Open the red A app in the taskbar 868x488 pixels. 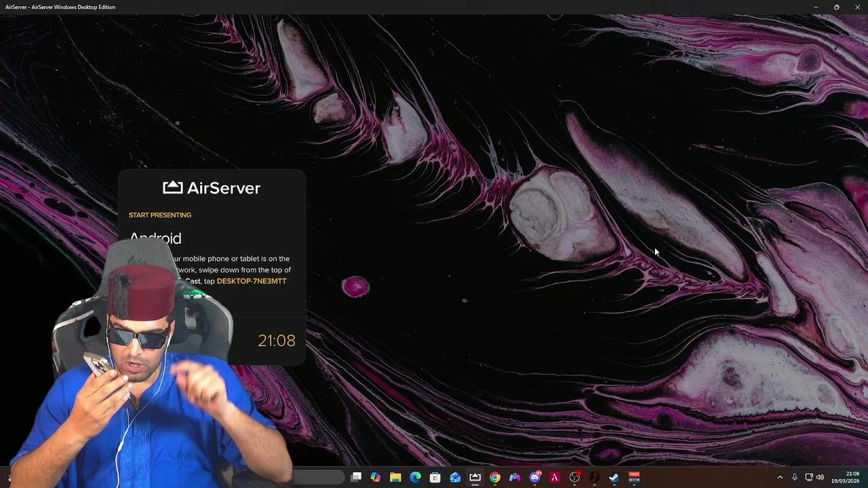tap(555, 477)
